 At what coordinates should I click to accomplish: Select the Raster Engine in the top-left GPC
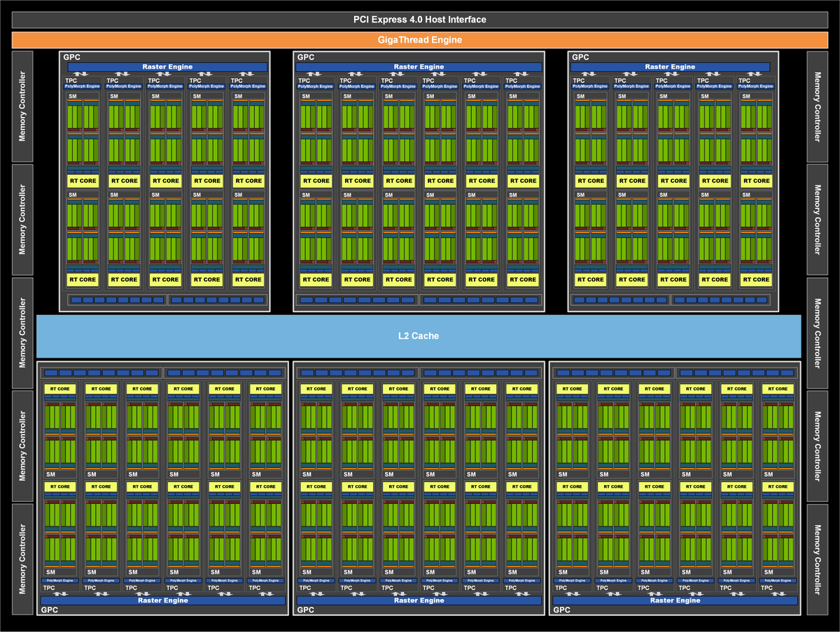(x=168, y=67)
